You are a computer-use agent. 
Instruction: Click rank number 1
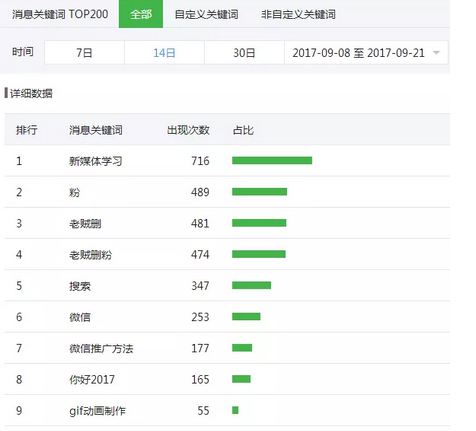pyautogui.click(x=19, y=161)
